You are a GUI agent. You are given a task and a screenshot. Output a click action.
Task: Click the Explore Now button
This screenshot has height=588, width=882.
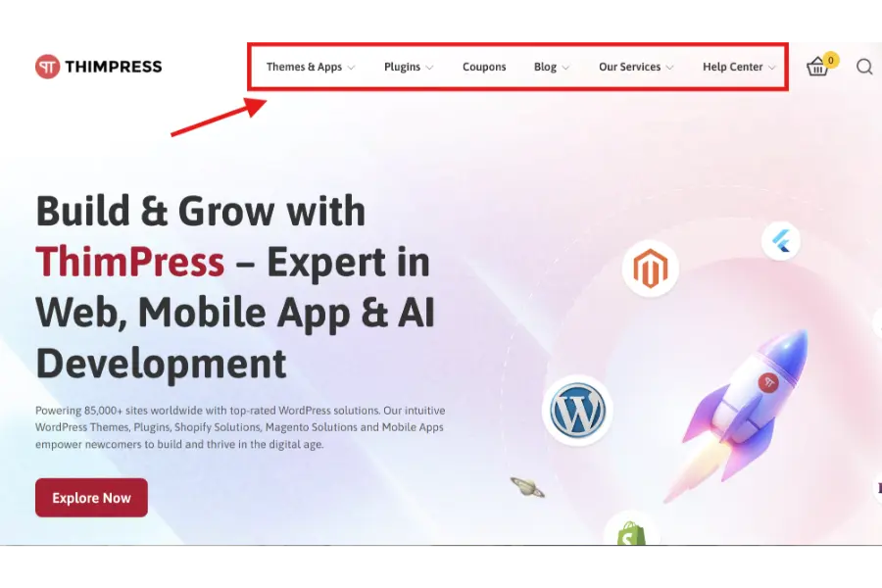(x=90, y=498)
